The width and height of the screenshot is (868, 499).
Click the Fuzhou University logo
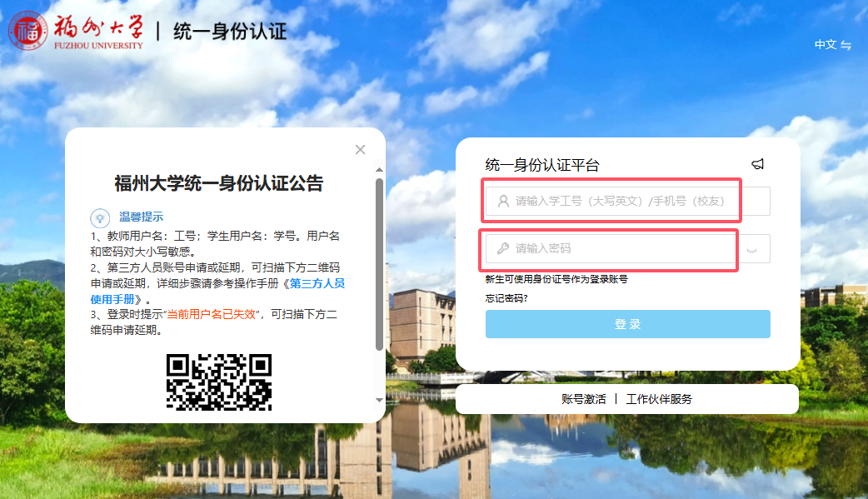77,31
